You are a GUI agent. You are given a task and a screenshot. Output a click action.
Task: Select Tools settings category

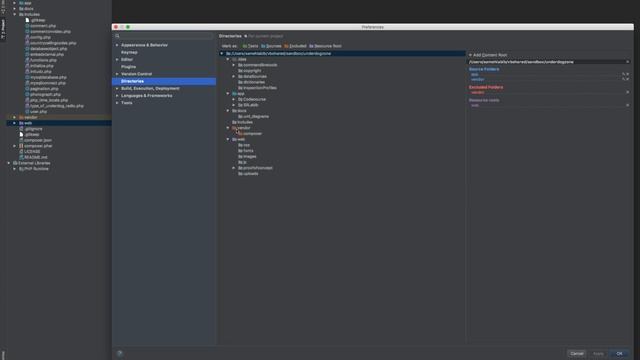pyautogui.click(x=127, y=103)
